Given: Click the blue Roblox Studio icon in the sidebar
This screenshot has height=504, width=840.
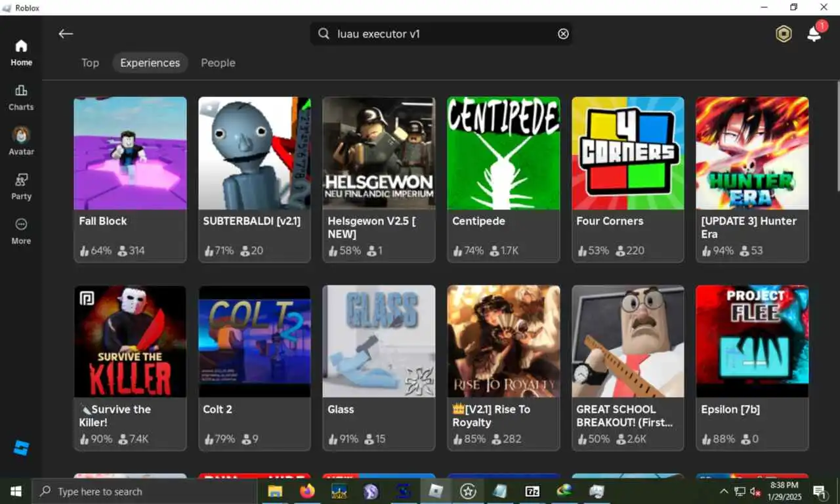Looking at the screenshot, I should point(21,448).
